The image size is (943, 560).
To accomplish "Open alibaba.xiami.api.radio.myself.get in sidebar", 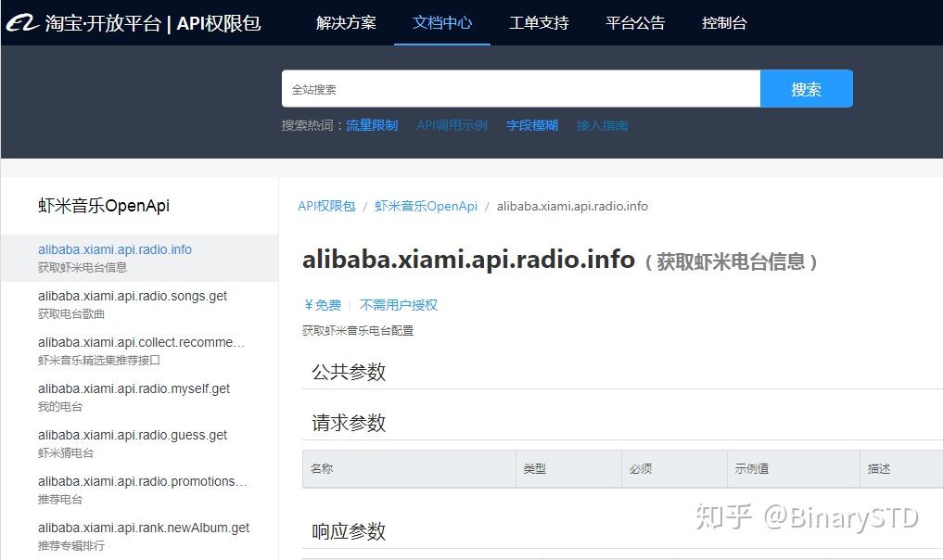I will (x=134, y=388).
